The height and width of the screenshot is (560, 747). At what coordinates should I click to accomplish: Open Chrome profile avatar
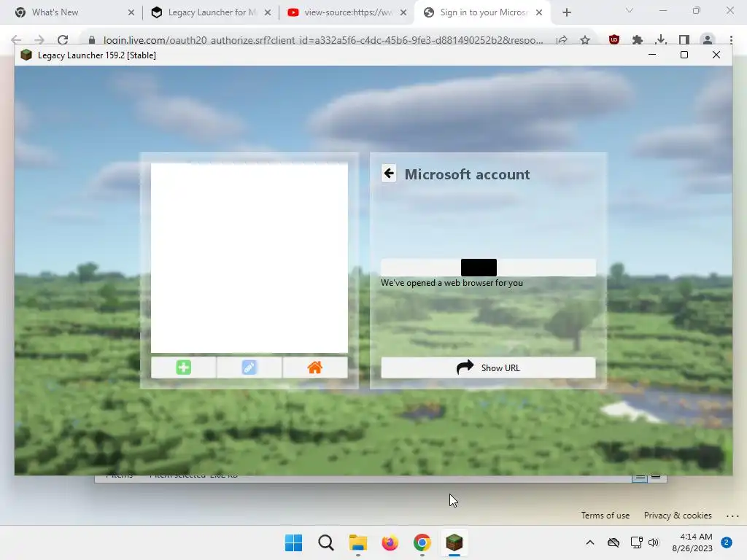pyautogui.click(x=708, y=39)
